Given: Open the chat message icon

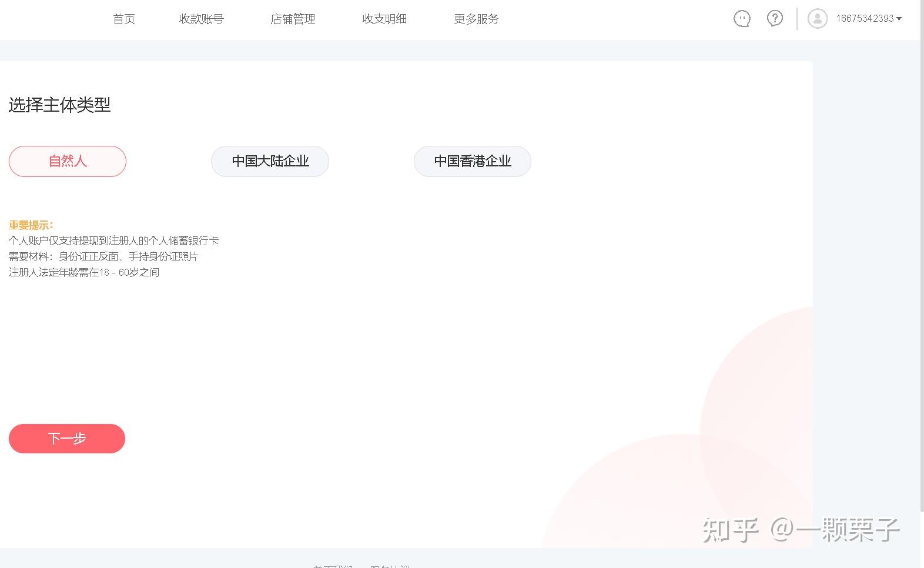Looking at the screenshot, I should point(742,19).
